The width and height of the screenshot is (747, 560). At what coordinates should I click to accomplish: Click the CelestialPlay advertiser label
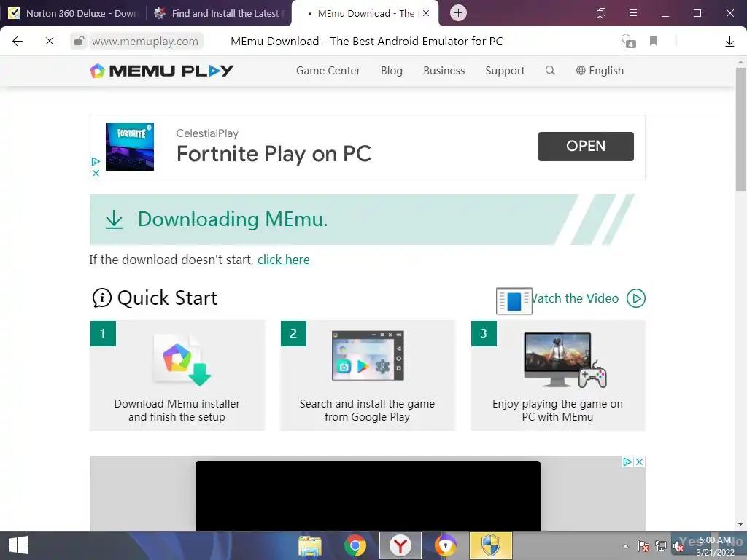pyautogui.click(x=207, y=133)
